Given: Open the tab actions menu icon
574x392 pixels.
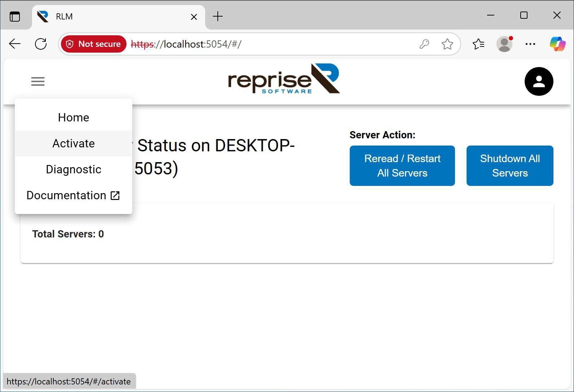Looking at the screenshot, I should point(15,17).
